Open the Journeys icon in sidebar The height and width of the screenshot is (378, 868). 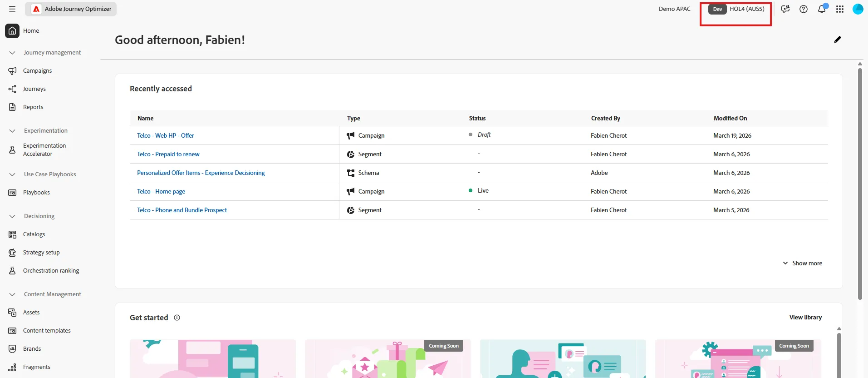12,89
